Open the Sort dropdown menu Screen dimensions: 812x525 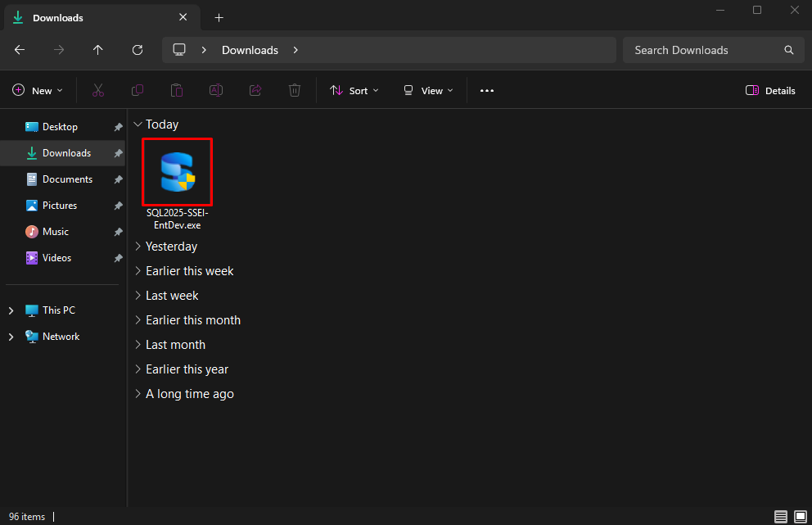pyautogui.click(x=354, y=91)
